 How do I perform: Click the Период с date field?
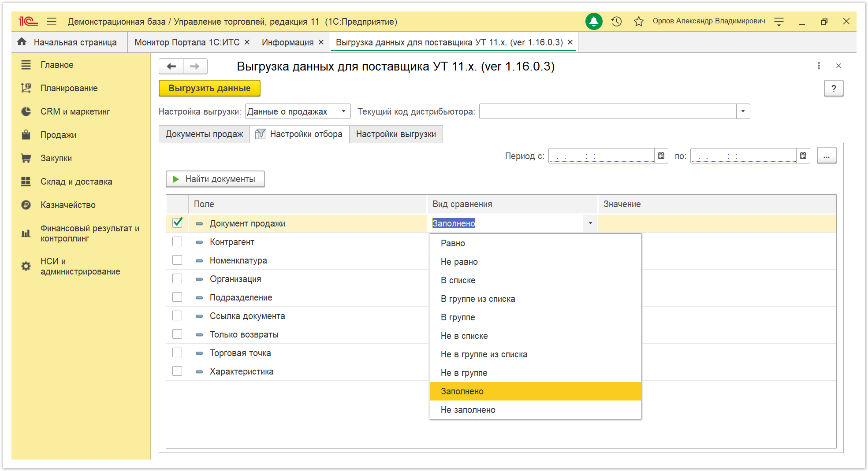(x=601, y=156)
